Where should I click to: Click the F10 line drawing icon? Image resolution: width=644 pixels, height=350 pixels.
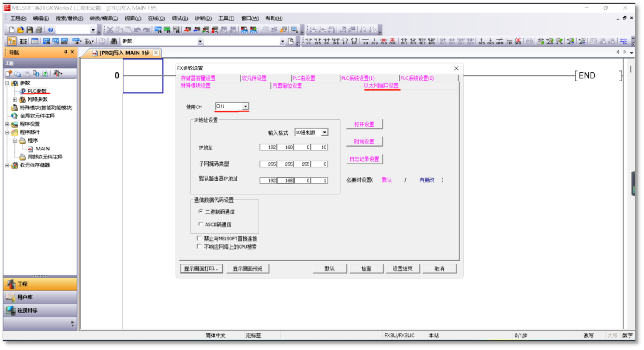pos(509,41)
